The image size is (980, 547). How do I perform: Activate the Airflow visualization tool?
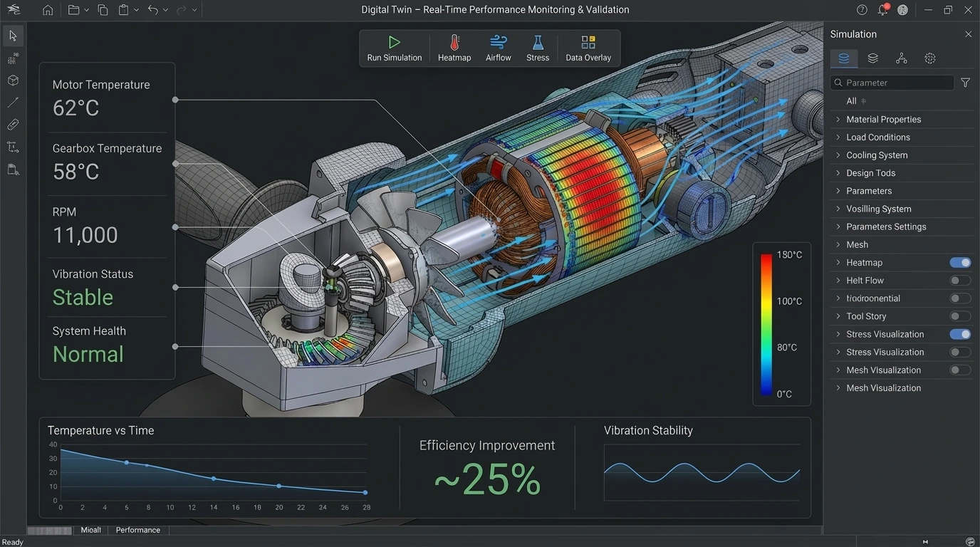498,48
